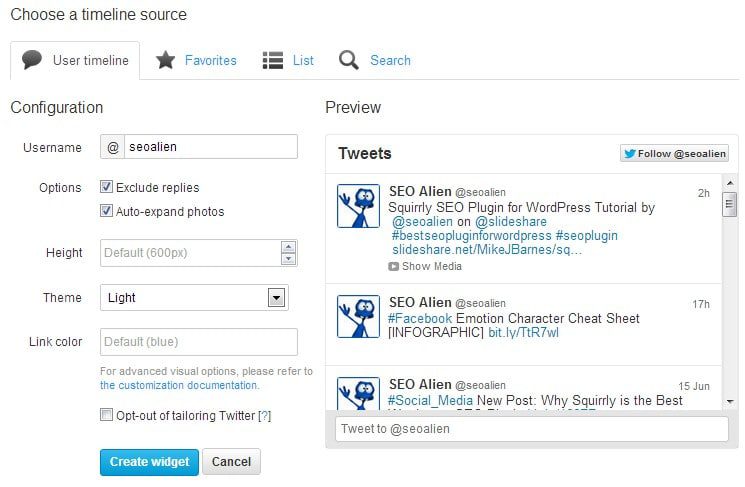Open the #bestseopluginforwordpress hashtag
Image resolution: width=745 pixels, height=487 pixels.
(472, 236)
